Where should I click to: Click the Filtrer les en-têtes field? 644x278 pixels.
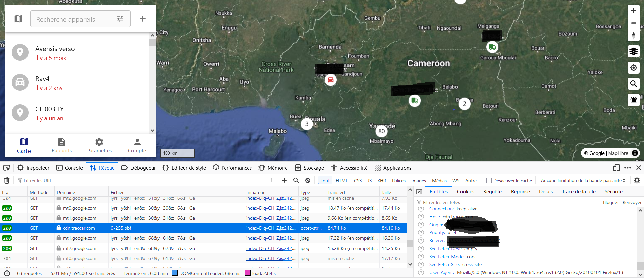click(x=508, y=202)
